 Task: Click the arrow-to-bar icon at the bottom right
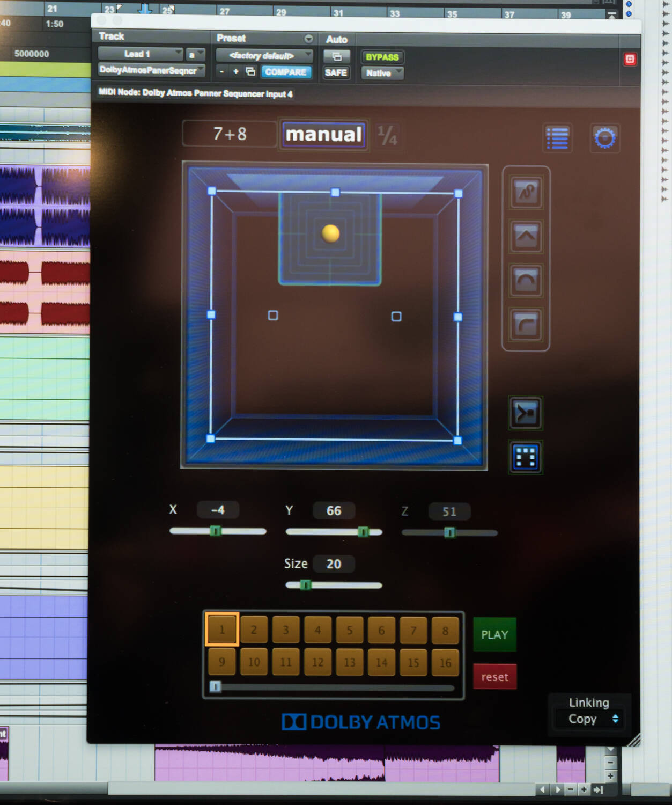[598, 789]
